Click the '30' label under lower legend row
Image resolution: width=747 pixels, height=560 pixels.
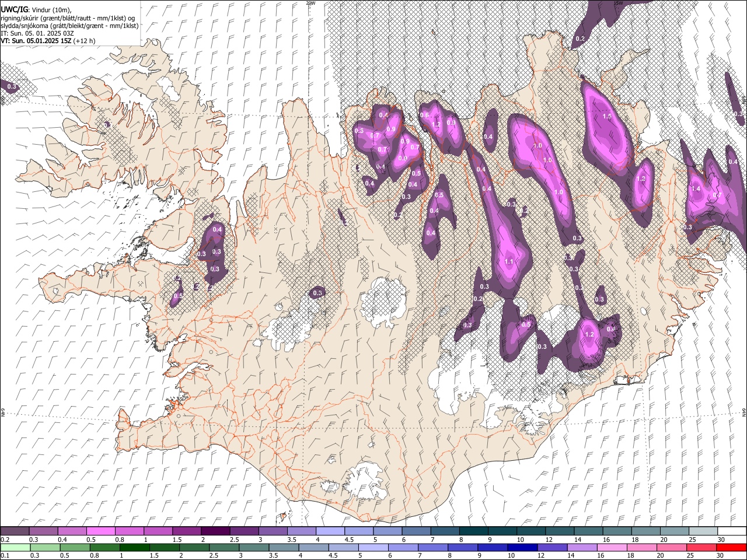tap(720, 556)
